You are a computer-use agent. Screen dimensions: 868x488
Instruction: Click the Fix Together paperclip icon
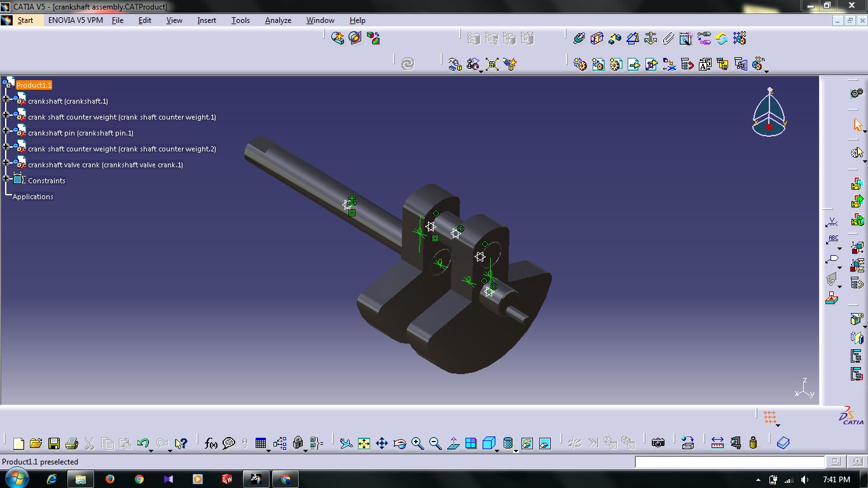tap(668, 39)
